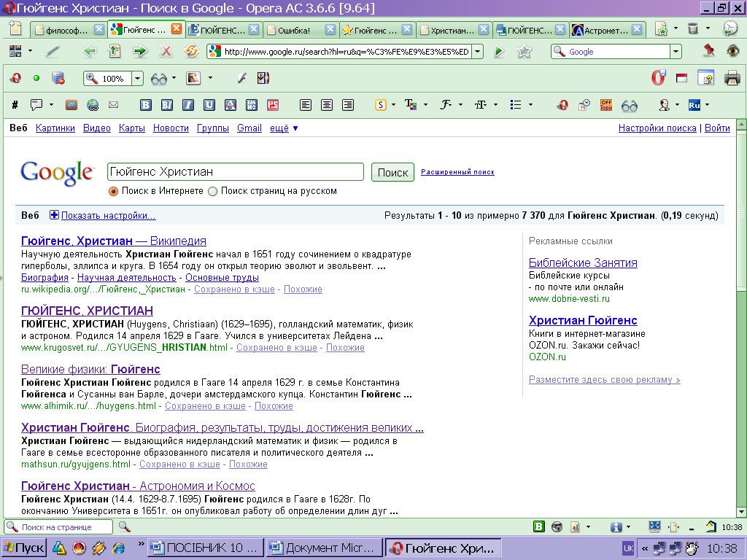The height and width of the screenshot is (560, 747).
Task: Launch Internet Explorer from quick launch
Action: click(x=118, y=548)
